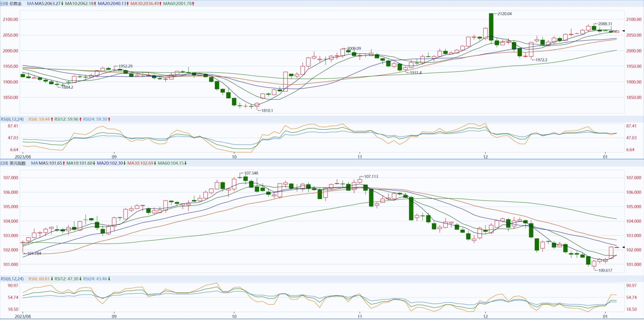Click the 1952.29 price annotation

(124, 66)
